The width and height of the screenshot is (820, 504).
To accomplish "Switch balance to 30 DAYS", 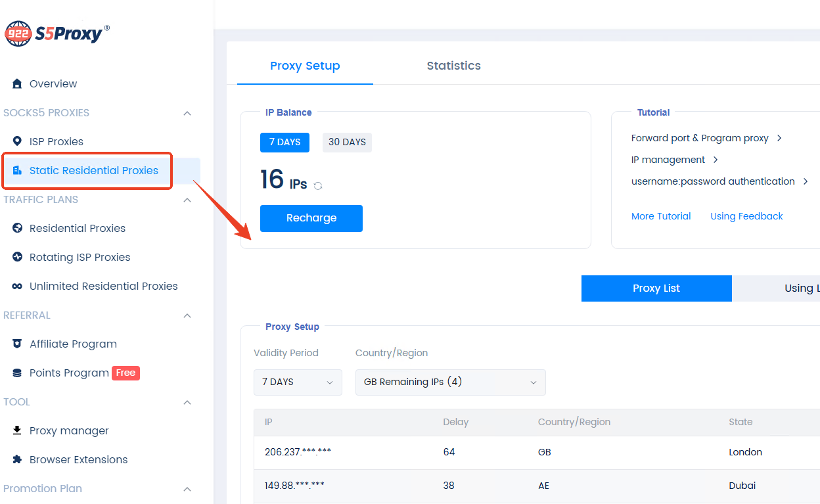I will [x=347, y=142].
